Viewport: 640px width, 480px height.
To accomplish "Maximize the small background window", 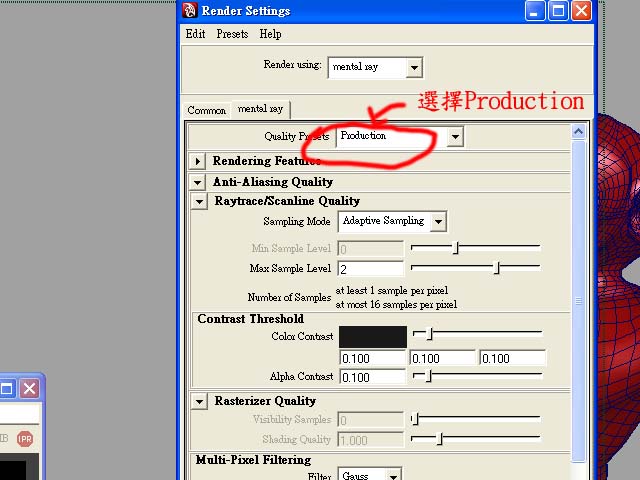I will click(x=6, y=388).
